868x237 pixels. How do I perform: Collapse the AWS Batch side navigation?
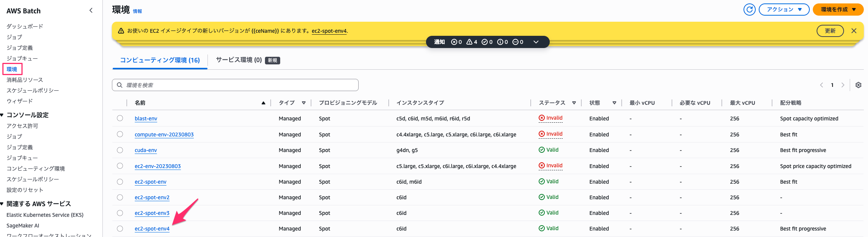[x=91, y=11]
